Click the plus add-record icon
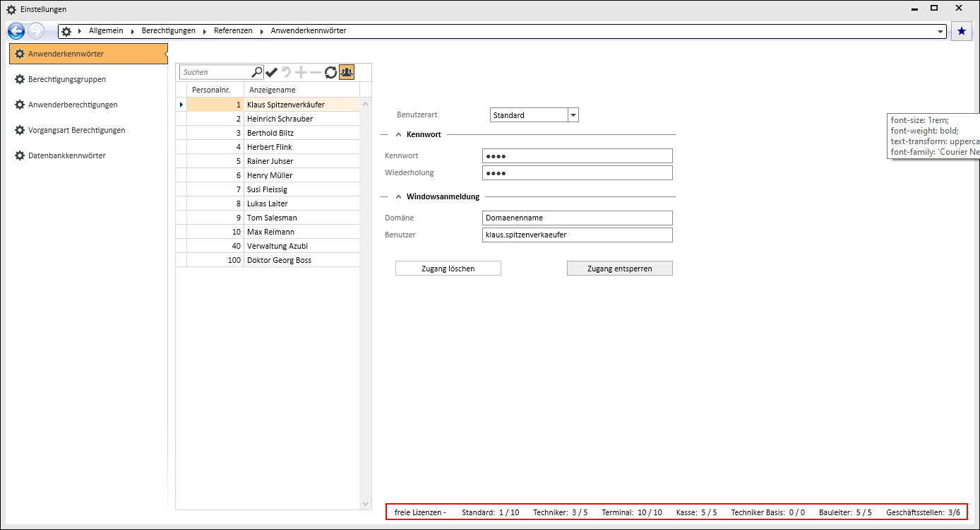The height and width of the screenshot is (530, 980). pos(301,72)
